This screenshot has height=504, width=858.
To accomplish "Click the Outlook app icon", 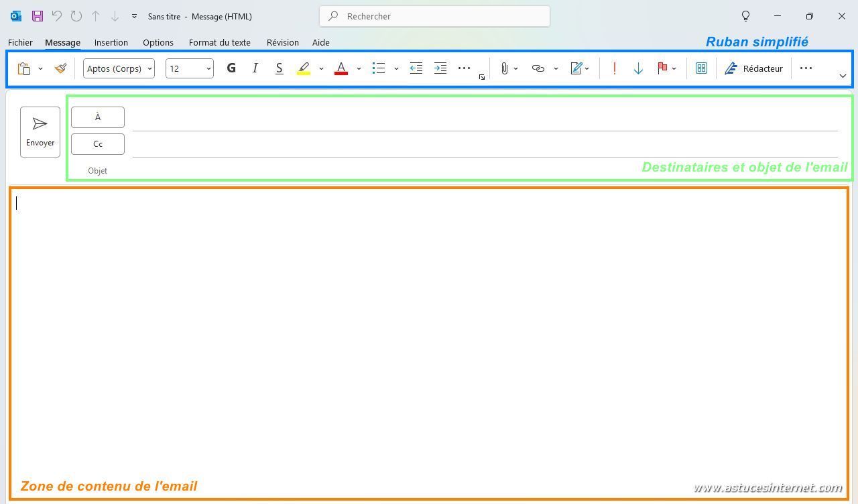I will (16, 16).
